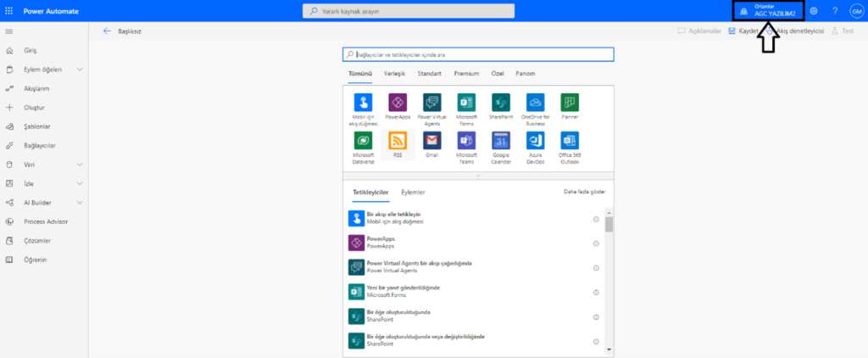868x358 pixels.
Task: Select the Mobil için akış düğmesi connector
Action: 363,103
